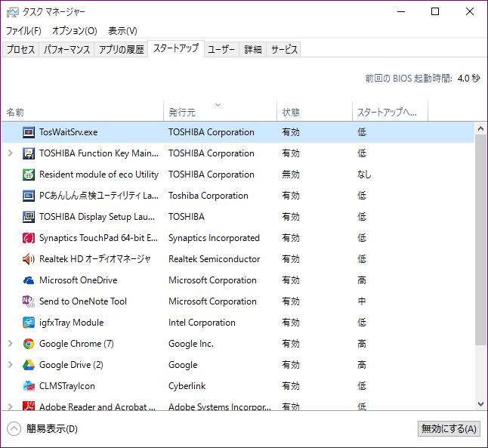The width and height of the screenshot is (488, 448).
Task: Open the 表示(V) menu
Action: [x=122, y=31]
